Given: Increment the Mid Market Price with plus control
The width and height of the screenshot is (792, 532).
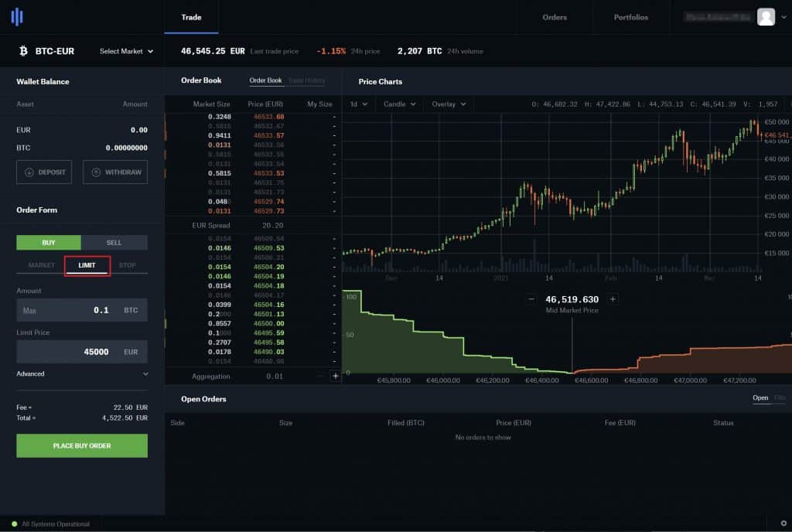Looking at the screenshot, I should [612, 298].
